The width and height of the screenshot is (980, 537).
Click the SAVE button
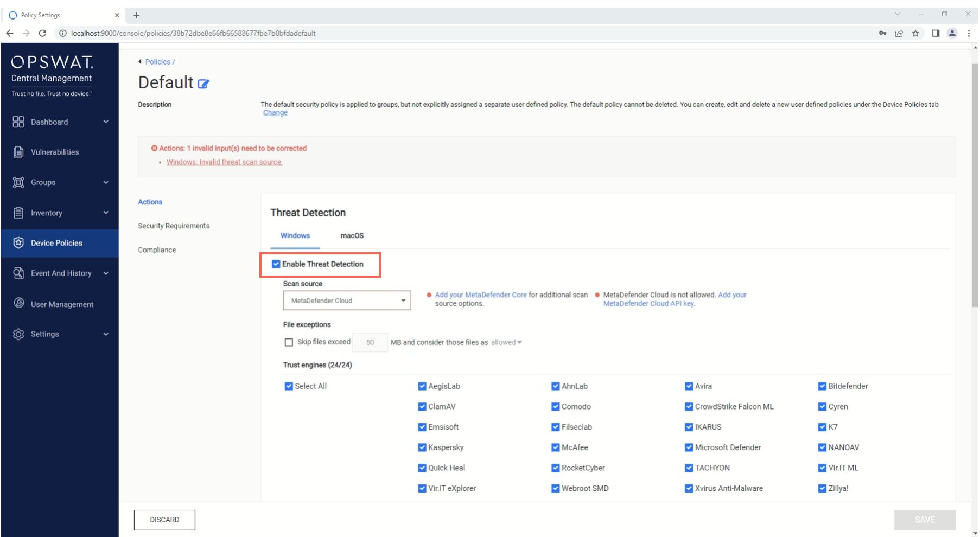coord(925,520)
